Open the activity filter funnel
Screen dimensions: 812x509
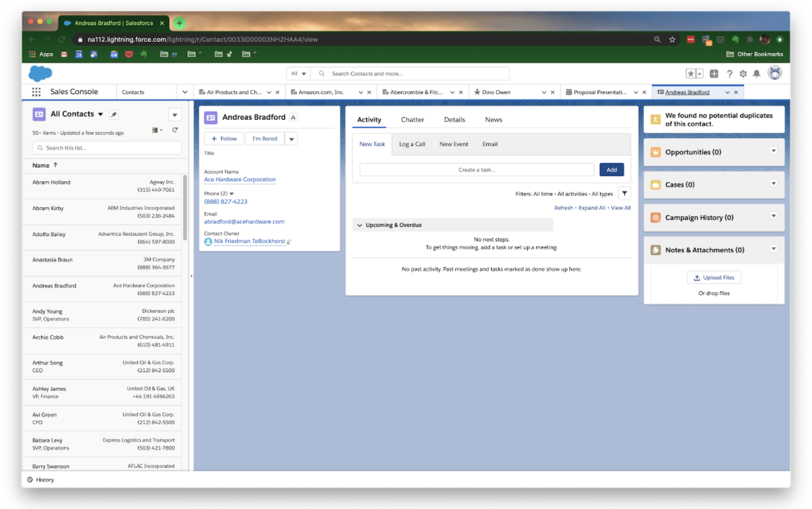[624, 194]
